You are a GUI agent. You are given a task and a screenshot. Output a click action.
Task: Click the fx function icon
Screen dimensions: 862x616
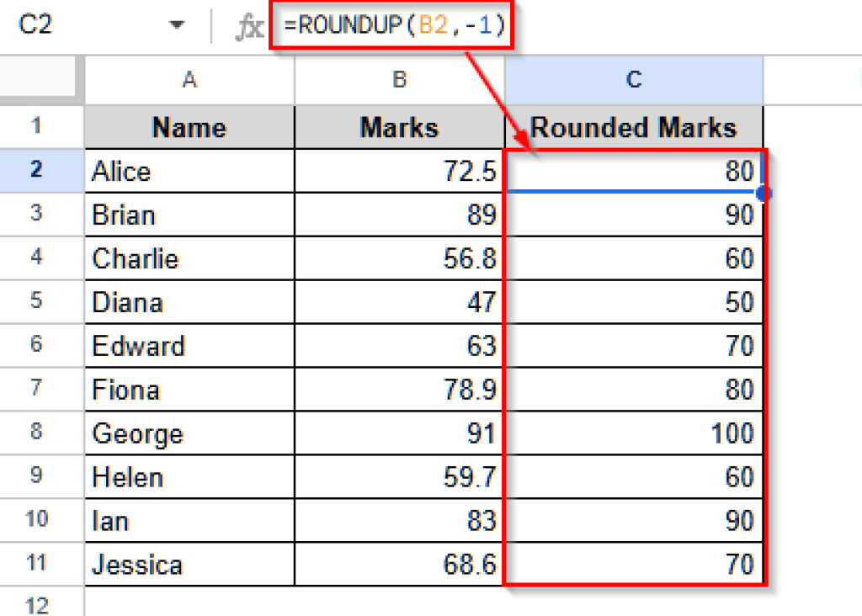pos(249,27)
